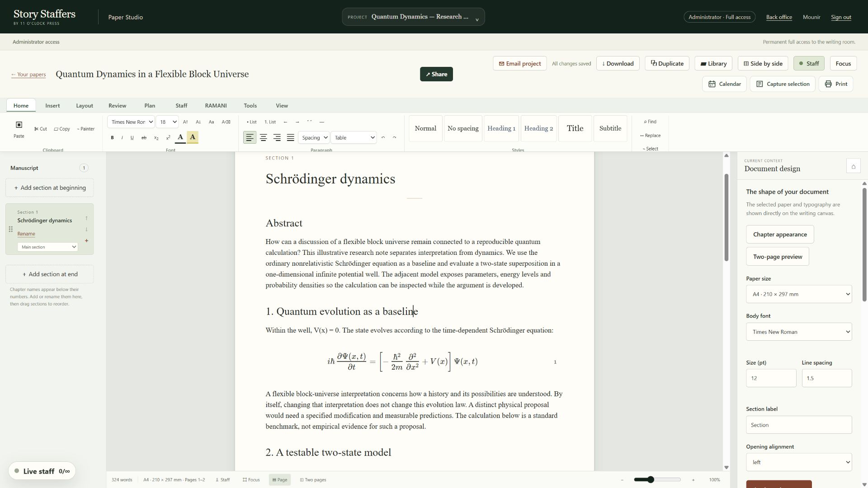Open the Layout ribbon tab
The width and height of the screenshot is (868, 488).
pyautogui.click(x=85, y=105)
